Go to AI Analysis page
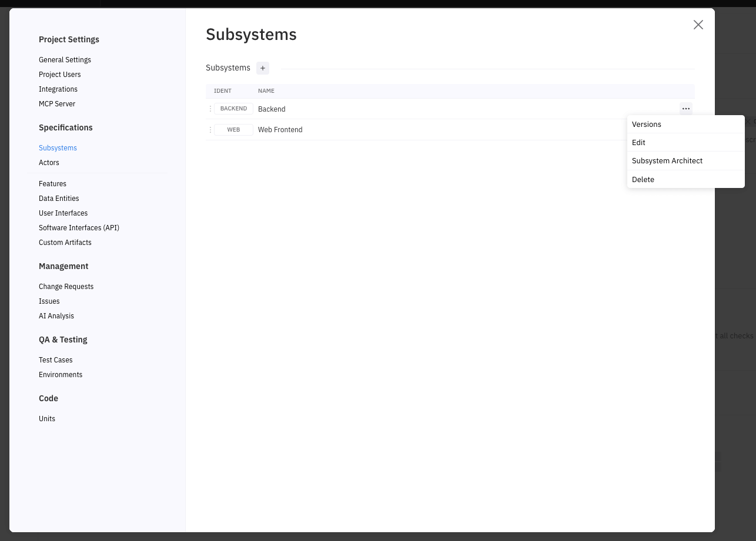 click(x=56, y=316)
